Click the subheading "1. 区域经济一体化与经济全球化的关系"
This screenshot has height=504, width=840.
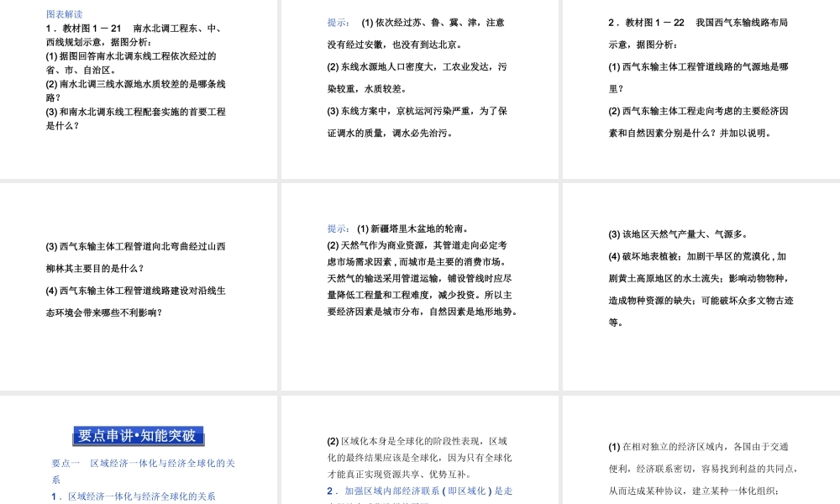(133, 496)
